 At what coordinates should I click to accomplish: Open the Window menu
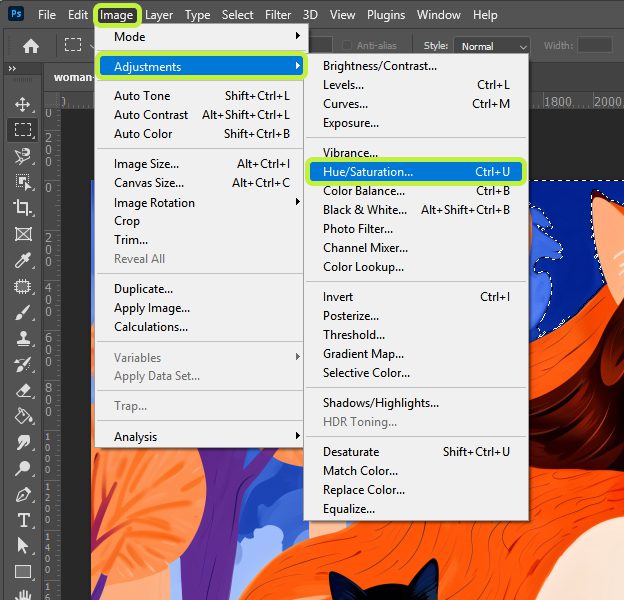[x=439, y=15]
